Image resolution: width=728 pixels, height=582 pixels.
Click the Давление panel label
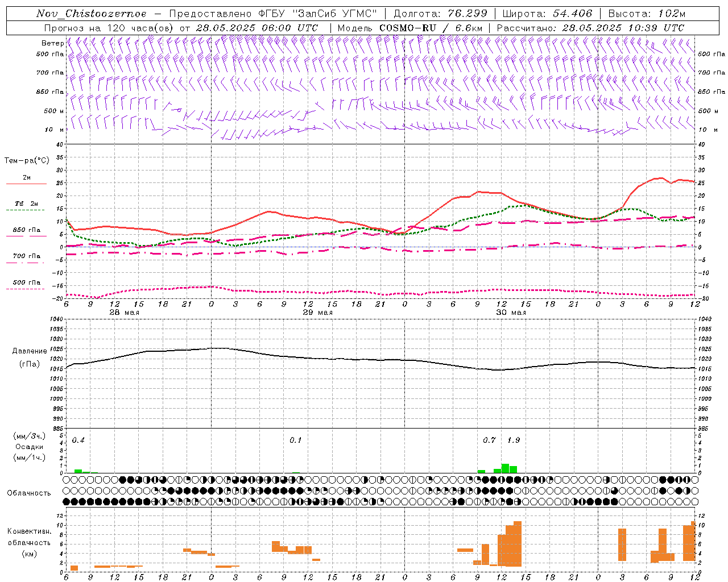click(x=30, y=351)
